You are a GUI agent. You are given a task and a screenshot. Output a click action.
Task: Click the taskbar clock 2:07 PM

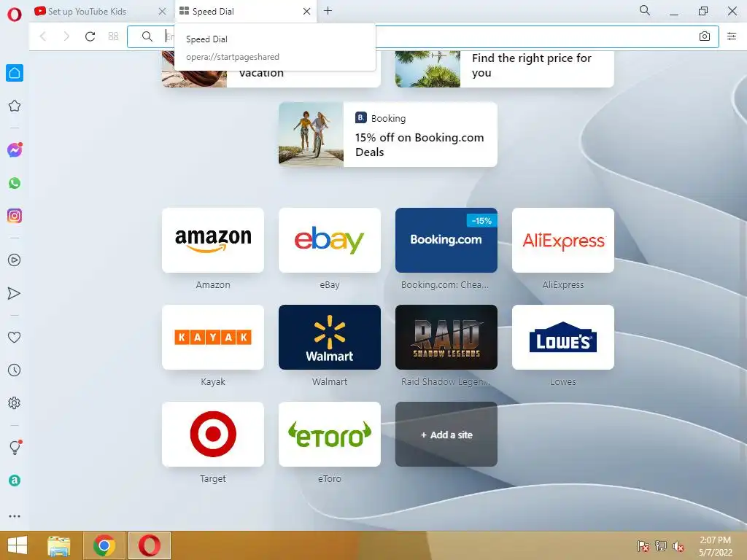click(715, 540)
